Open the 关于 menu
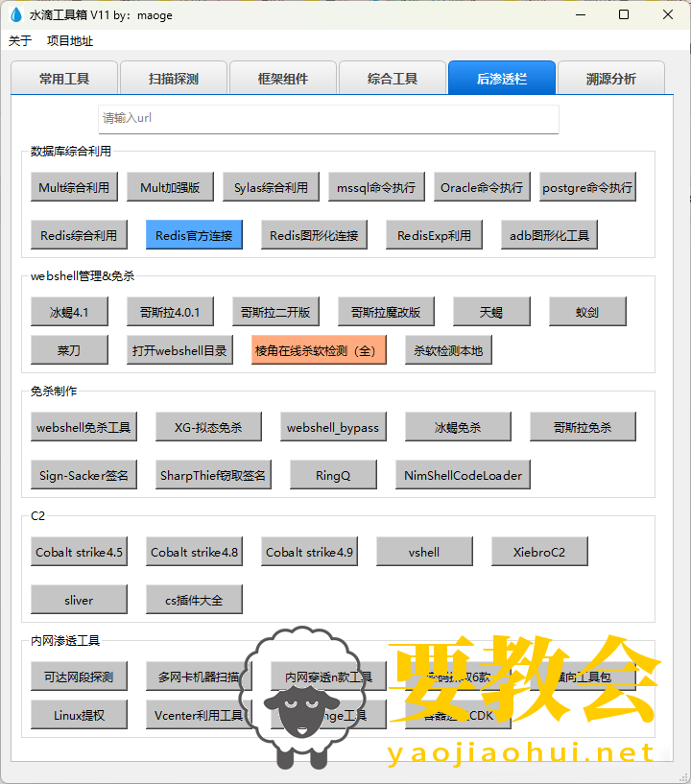The height and width of the screenshot is (784, 691). pos(20,41)
